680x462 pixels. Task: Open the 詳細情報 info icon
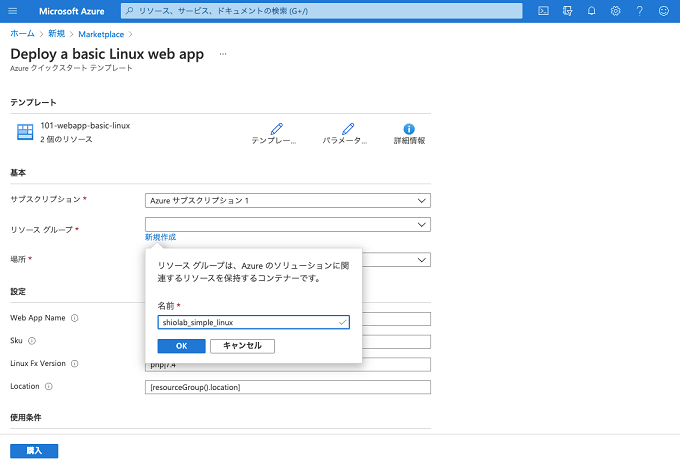409,129
